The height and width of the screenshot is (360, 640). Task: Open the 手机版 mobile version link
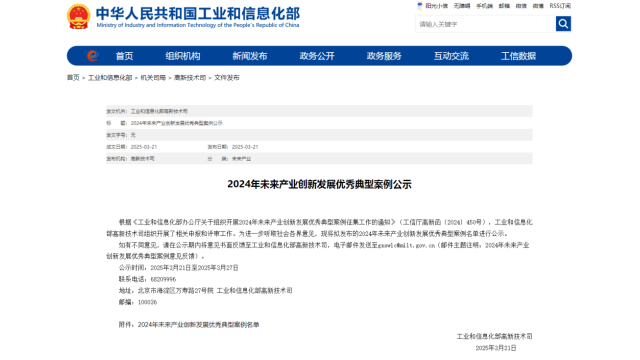pyautogui.click(x=484, y=6)
